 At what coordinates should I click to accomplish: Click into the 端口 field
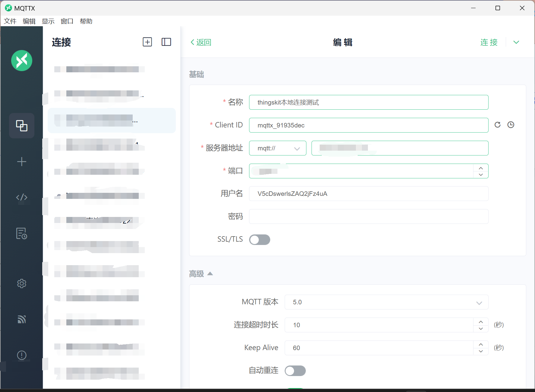(361, 171)
